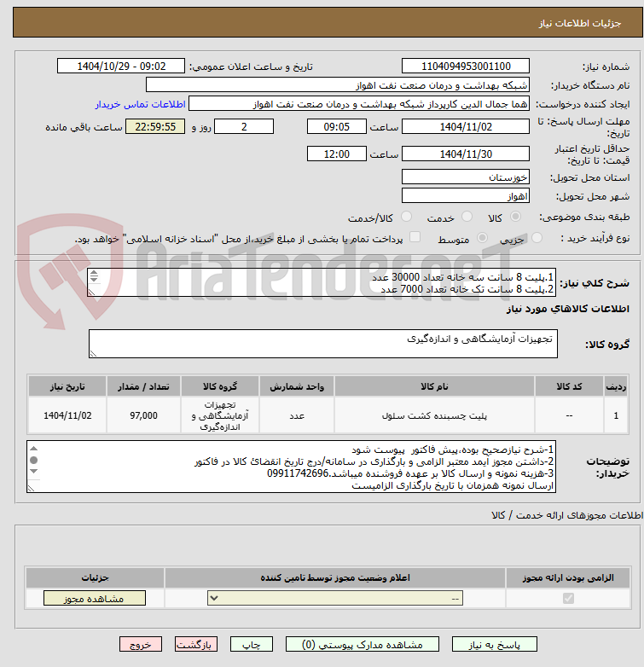Click the اطلاعات مجوزهای ارائه خدمت heading
Viewport: 644px width, 667px height.
point(567,515)
